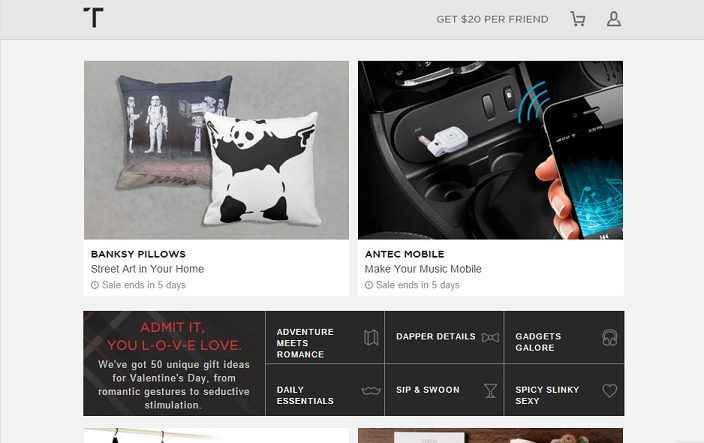
Task: Click the heart icon beside Spicy Slinky Sexy
Action: click(x=609, y=391)
